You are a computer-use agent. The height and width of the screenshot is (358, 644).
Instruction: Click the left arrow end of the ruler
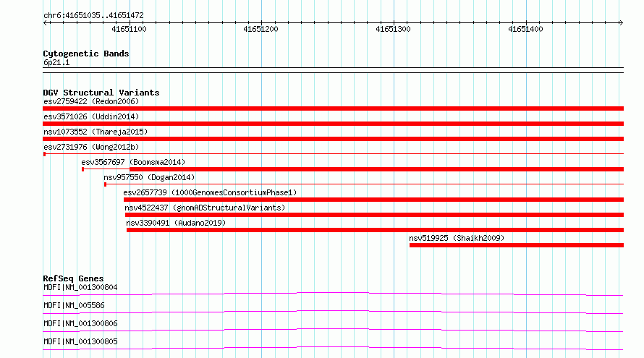pos(45,23)
